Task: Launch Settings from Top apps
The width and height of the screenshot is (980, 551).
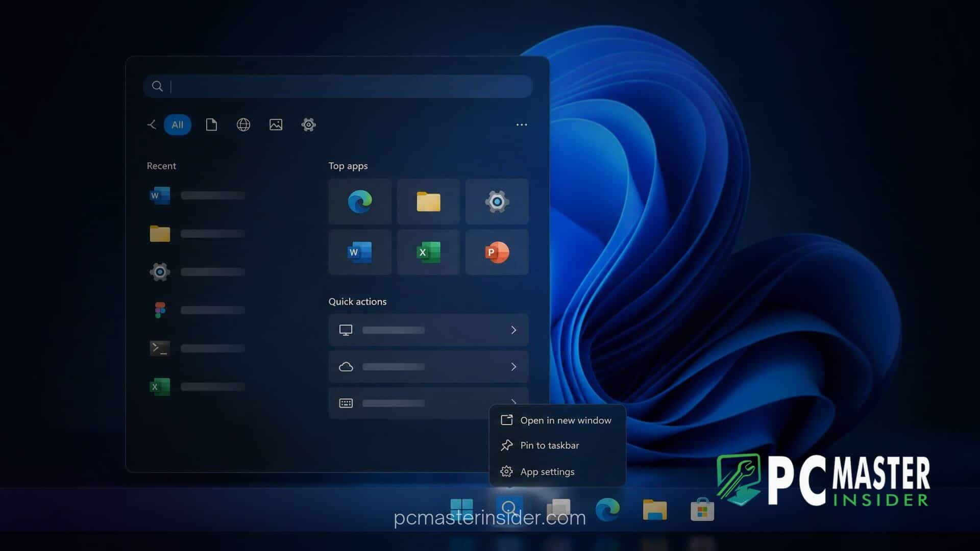Action: tap(497, 202)
